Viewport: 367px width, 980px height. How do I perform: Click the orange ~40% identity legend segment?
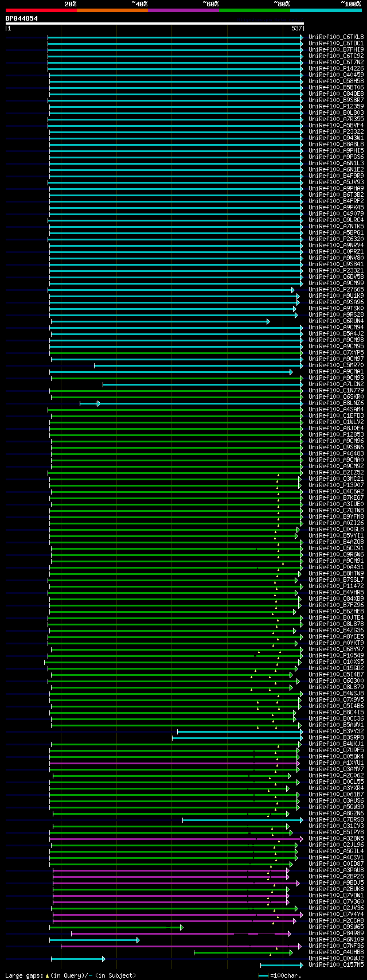[x=112, y=10]
